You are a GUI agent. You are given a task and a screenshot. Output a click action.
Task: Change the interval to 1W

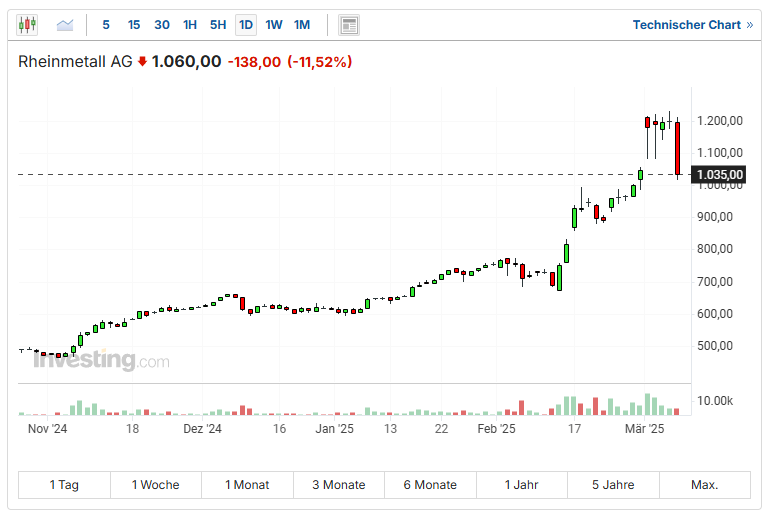coord(273,25)
